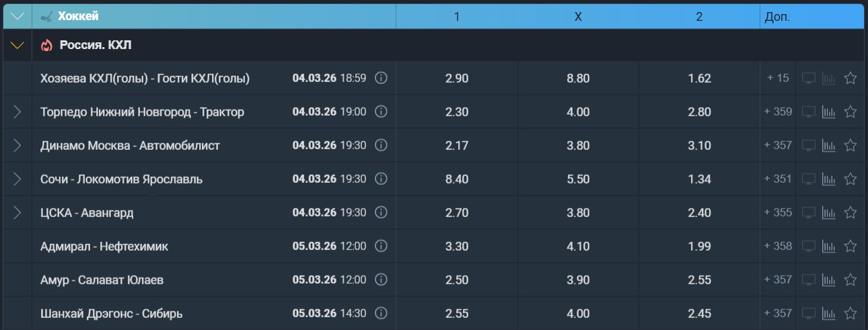The width and height of the screenshot is (868, 330).
Task: Click info icon for Адмирал - Нефтехимик match
Action: click(x=381, y=246)
